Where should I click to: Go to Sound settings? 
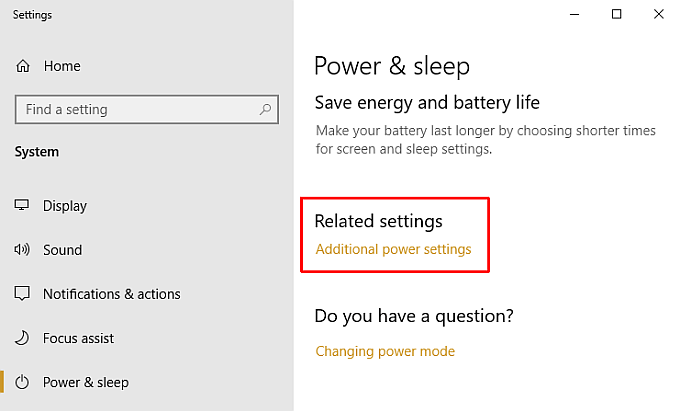pos(62,250)
